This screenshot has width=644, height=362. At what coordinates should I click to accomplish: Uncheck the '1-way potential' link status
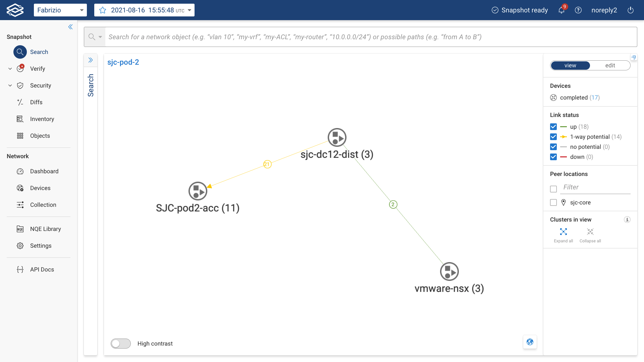point(553,137)
